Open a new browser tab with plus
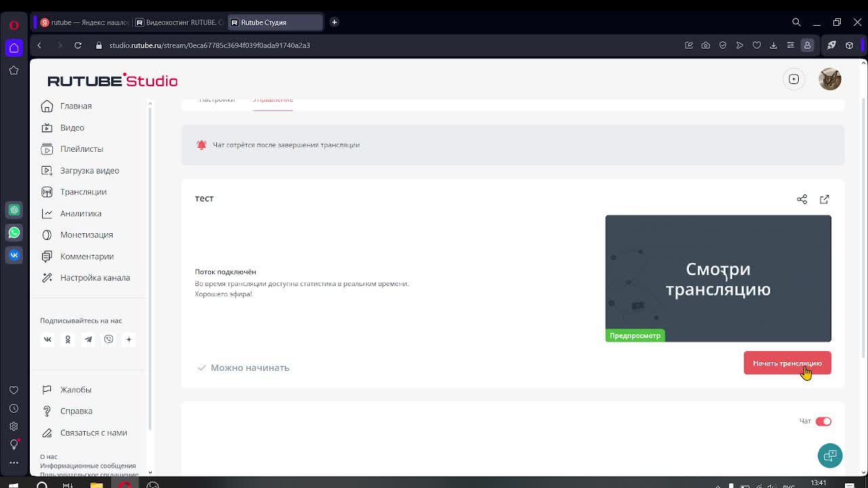This screenshot has height=488, width=868. pos(334,22)
